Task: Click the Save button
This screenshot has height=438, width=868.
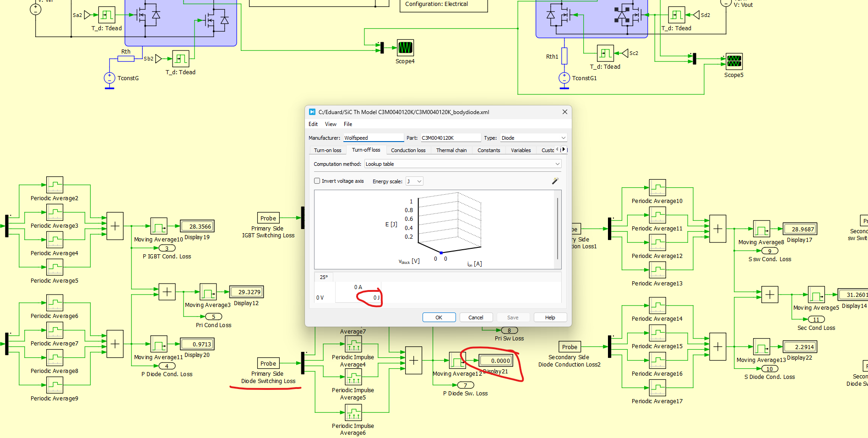Action: click(513, 318)
